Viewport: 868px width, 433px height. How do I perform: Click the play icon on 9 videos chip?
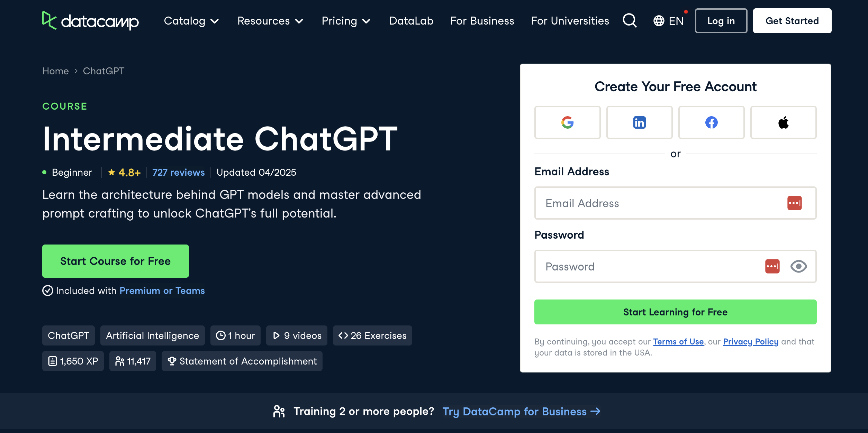click(276, 335)
